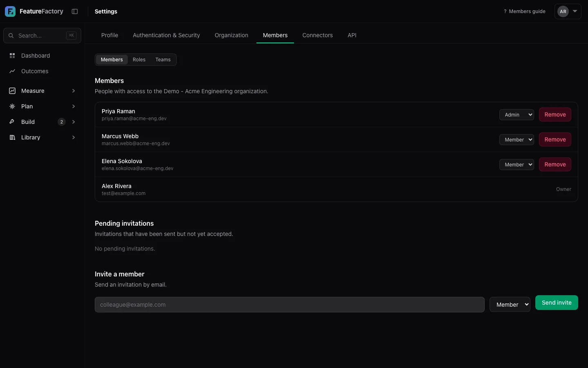
Task: Click the FeatureFactory logo icon
Action: [10, 11]
